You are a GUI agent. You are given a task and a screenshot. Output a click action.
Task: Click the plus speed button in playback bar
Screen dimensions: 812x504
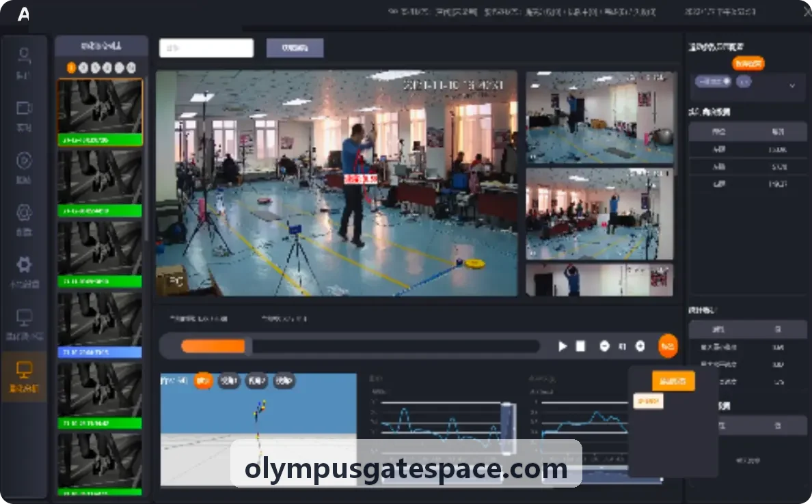[x=640, y=346]
